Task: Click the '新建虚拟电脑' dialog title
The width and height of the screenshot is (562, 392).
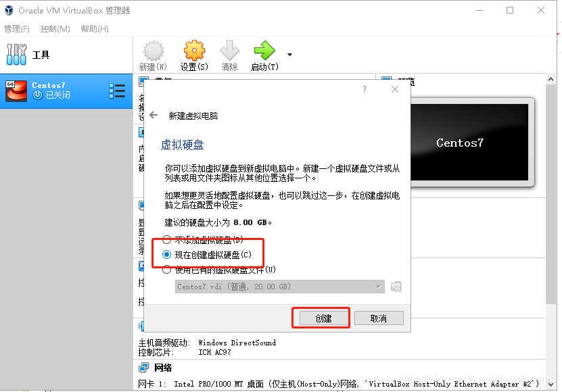Action: coord(193,116)
